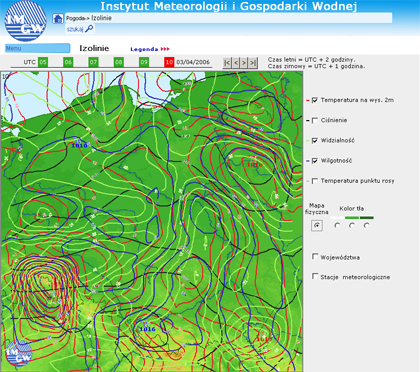Select UTC hour 05 marker

[x=43, y=62]
